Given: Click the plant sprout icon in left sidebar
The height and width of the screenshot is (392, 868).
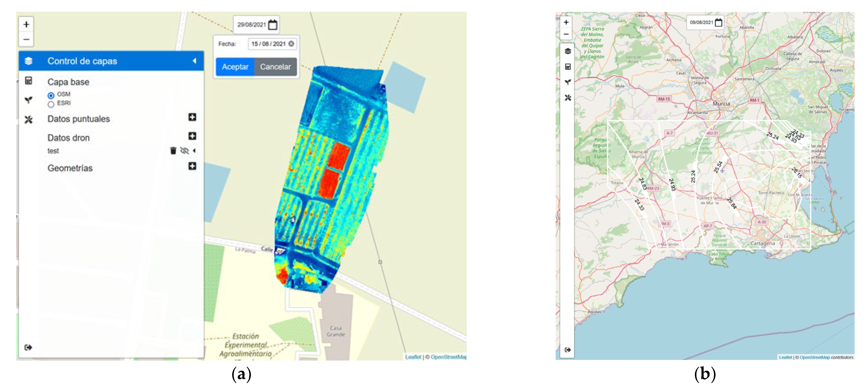Looking at the screenshot, I should pyautogui.click(x=29, y=100).
